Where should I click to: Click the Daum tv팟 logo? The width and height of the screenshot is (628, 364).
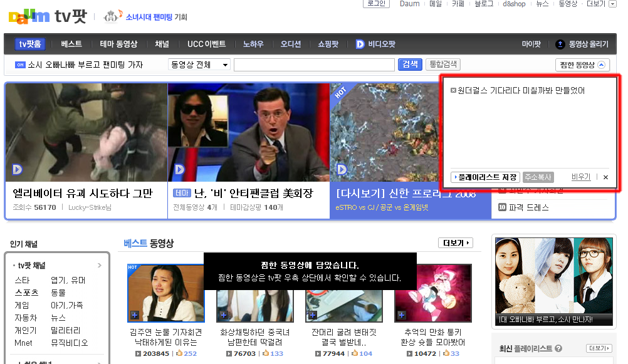[47, 16]
